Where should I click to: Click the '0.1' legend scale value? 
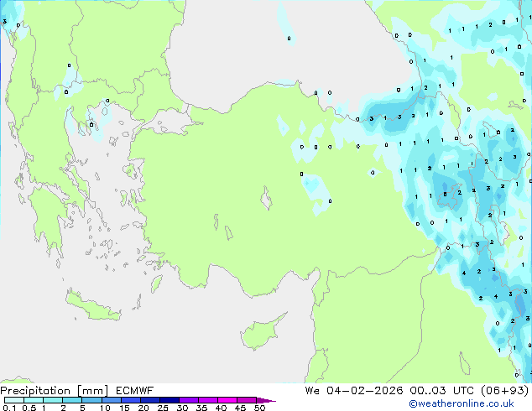point(9,408)
